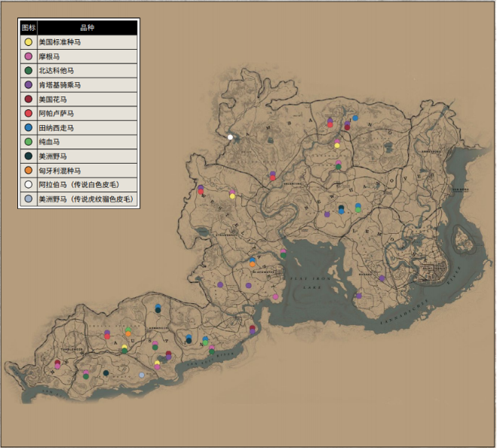Click the white icon beside 阿拉伯马 in legend

(x=28, y=185)
